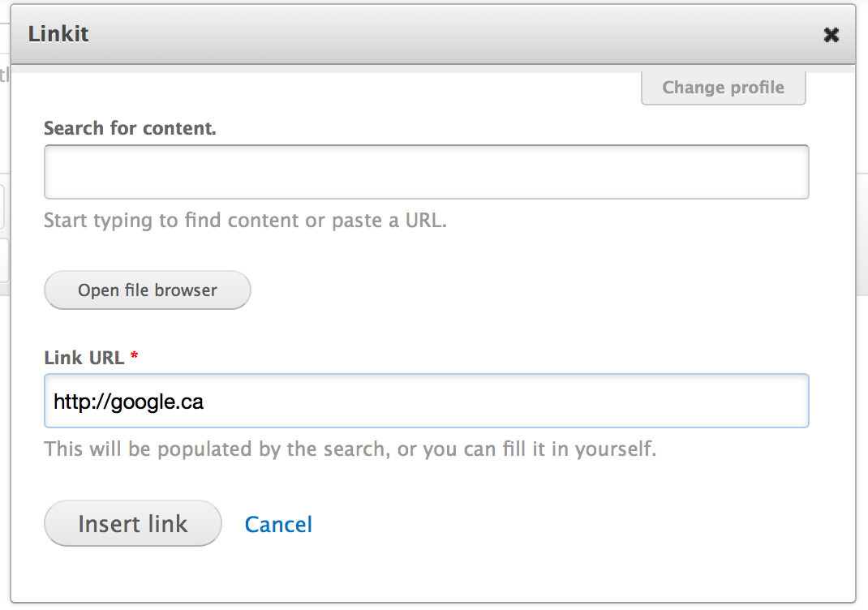
Task: Click the empty right end of Link URL field
Action: [730, 401]
